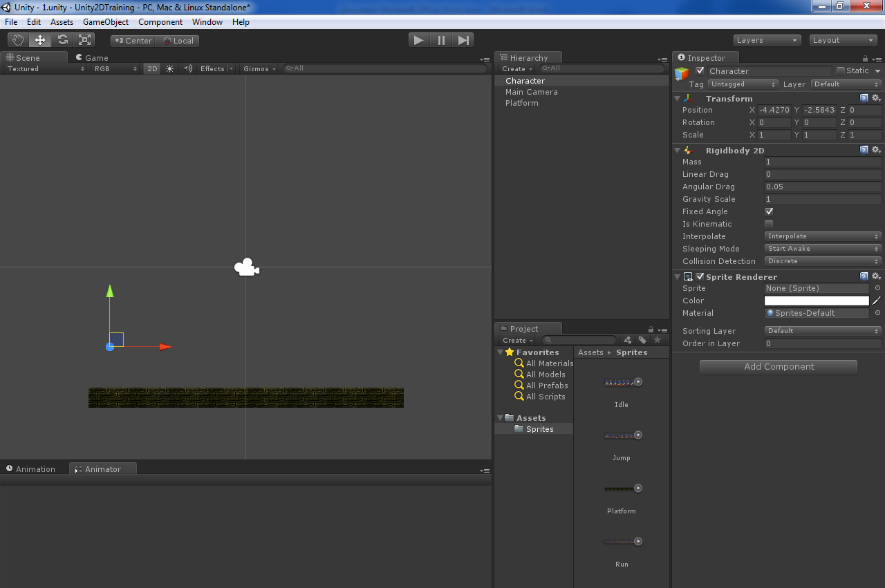
Task: Open the Interpolate dropdown
Action: 823,236
